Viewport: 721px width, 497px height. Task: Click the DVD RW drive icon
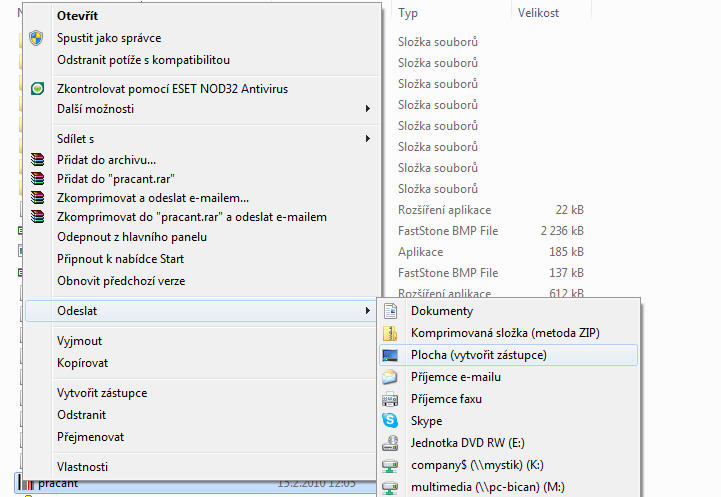(x=390, y=443)
